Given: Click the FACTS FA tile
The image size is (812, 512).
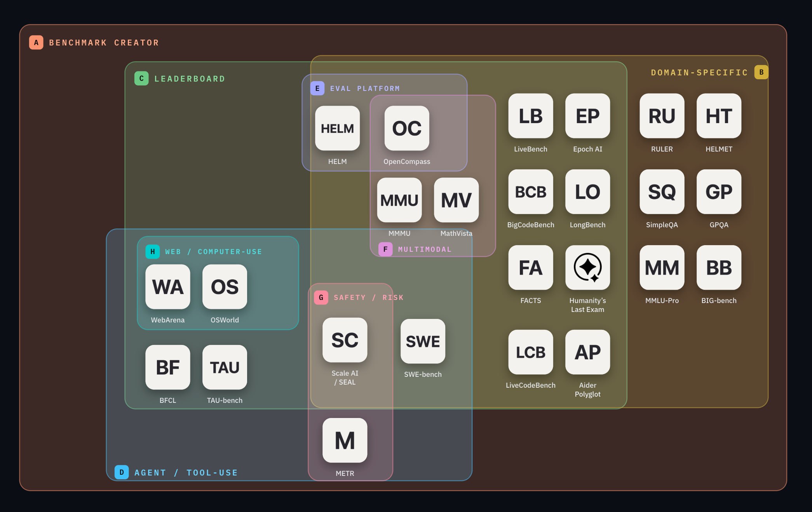Looking at the screenshot, I should click(x=531, y=267).
